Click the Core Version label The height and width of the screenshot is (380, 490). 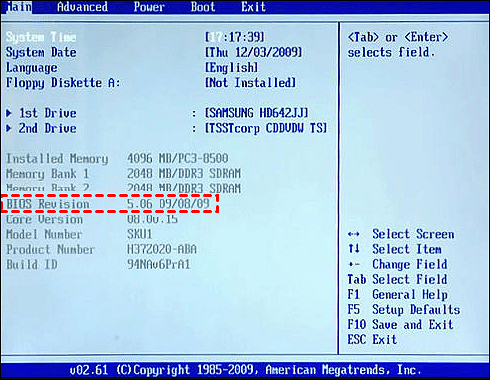[x=44, y=219]
